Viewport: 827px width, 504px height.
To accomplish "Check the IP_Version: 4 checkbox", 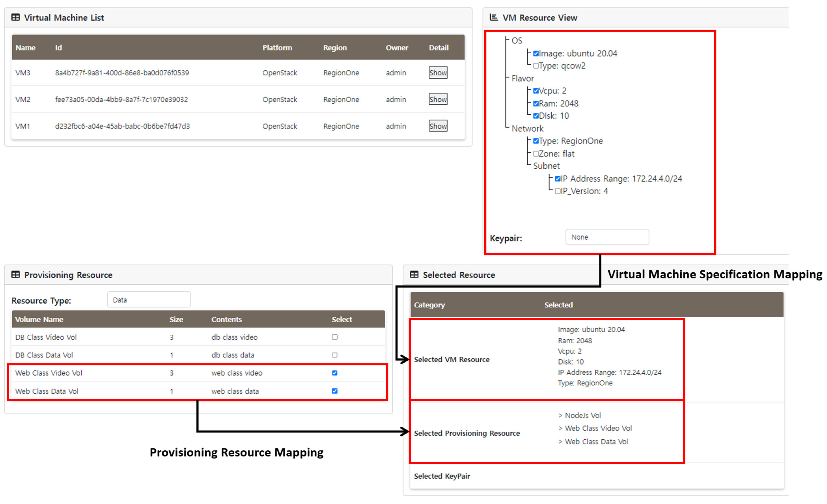I will point(558,191).
